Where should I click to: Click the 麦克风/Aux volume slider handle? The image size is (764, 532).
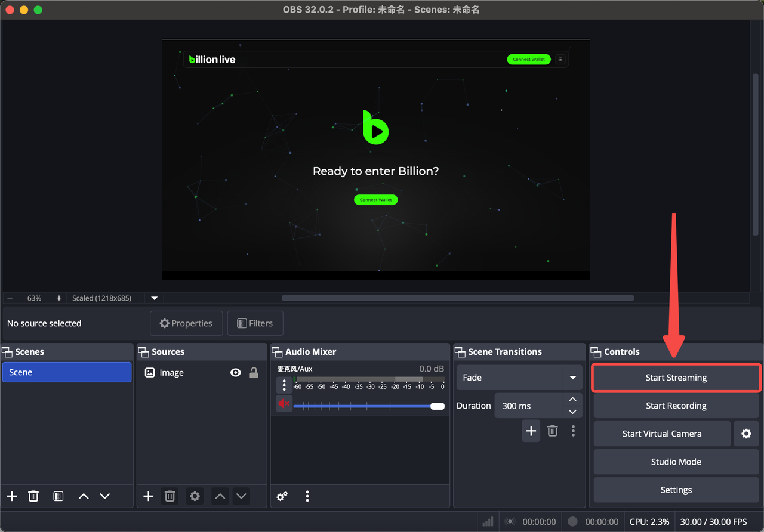coord(438,406)
